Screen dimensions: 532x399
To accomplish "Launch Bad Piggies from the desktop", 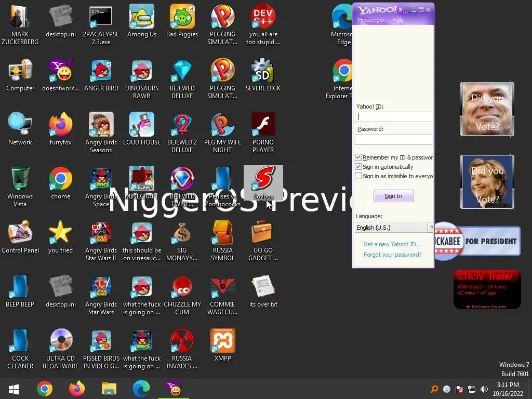I will tap(182, 20).
